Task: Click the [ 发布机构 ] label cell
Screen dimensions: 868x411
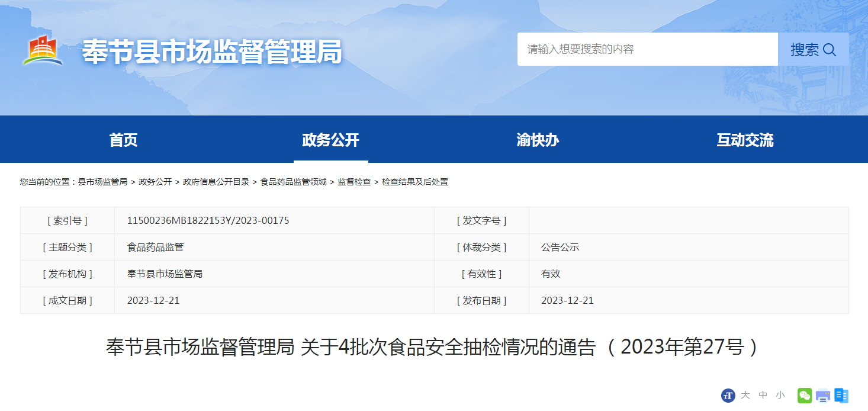Action: coord(67,274)
